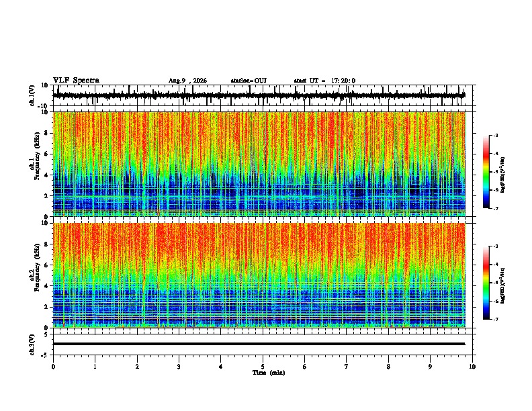Click the "8" kHz tick on ch.1 spectrogram
The height and width of the screenshot is (411, 532).
click(x=46, y=133)
